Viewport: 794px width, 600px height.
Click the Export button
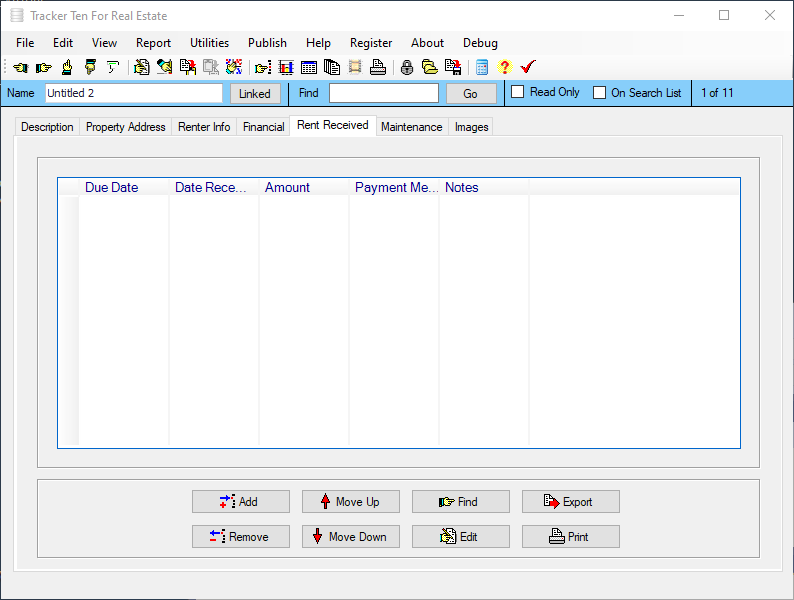pos(571,502)
